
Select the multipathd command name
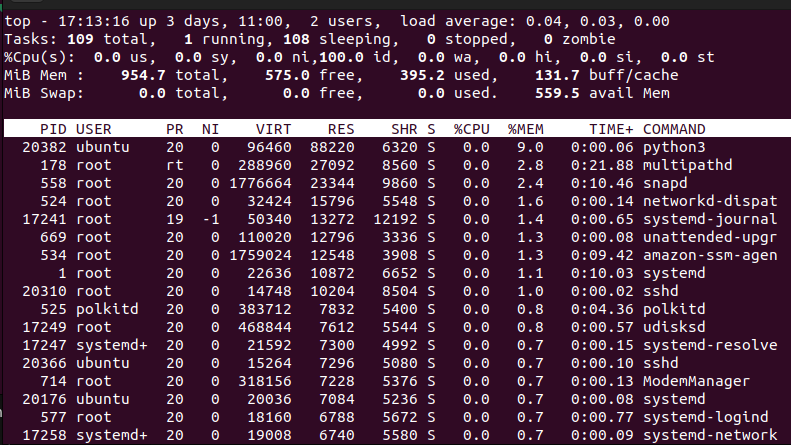click(x=688, y=165)
